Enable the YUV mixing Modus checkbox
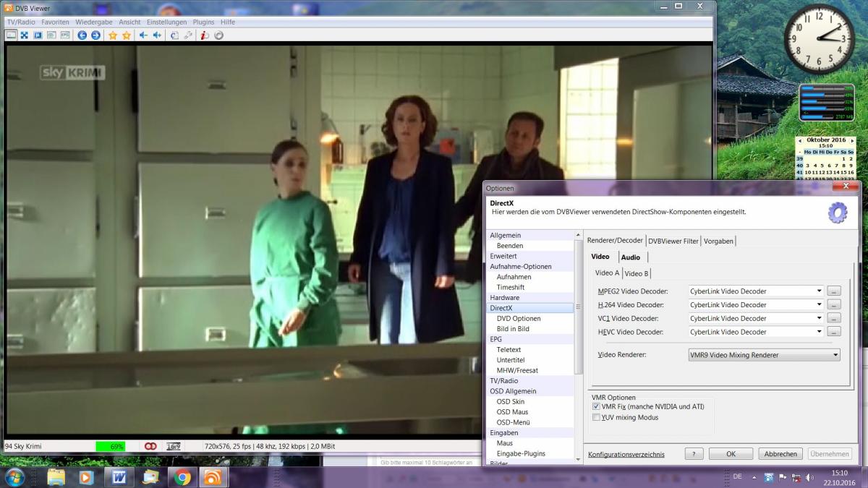The height and width of the screenshot is (488, 868). coord(596,417)
